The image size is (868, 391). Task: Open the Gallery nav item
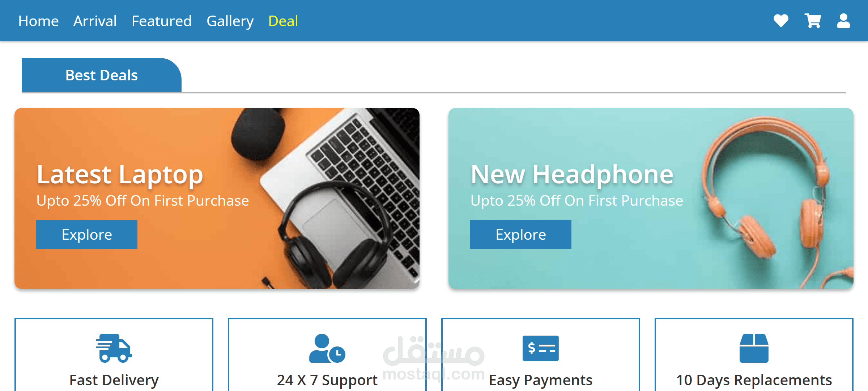coord(230,21)
